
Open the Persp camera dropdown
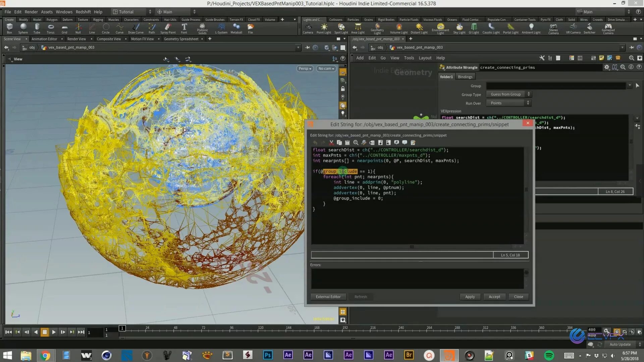click(305, 68)
